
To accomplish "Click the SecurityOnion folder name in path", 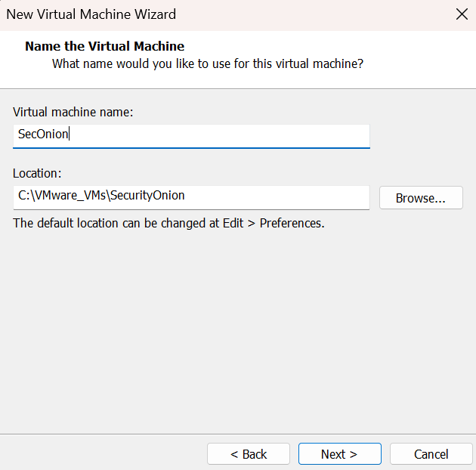I will 150,196.
